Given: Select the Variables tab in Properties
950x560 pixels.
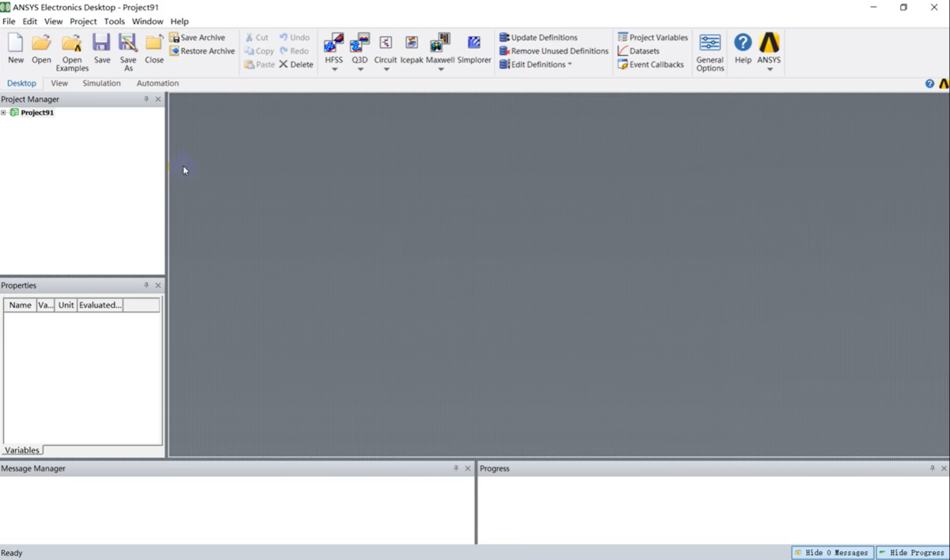Looking at the screenshot, I should pyautogui.click(x=21, y=450).
